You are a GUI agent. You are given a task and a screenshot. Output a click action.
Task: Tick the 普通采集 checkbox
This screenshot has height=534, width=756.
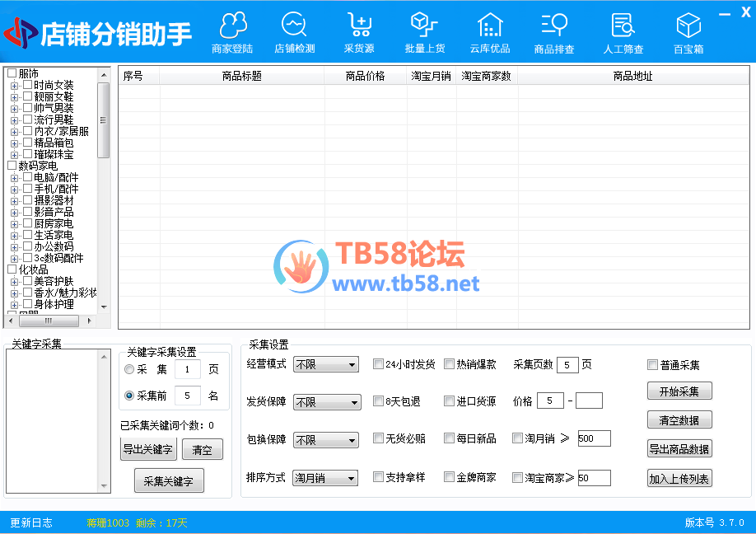pos(652,365)
